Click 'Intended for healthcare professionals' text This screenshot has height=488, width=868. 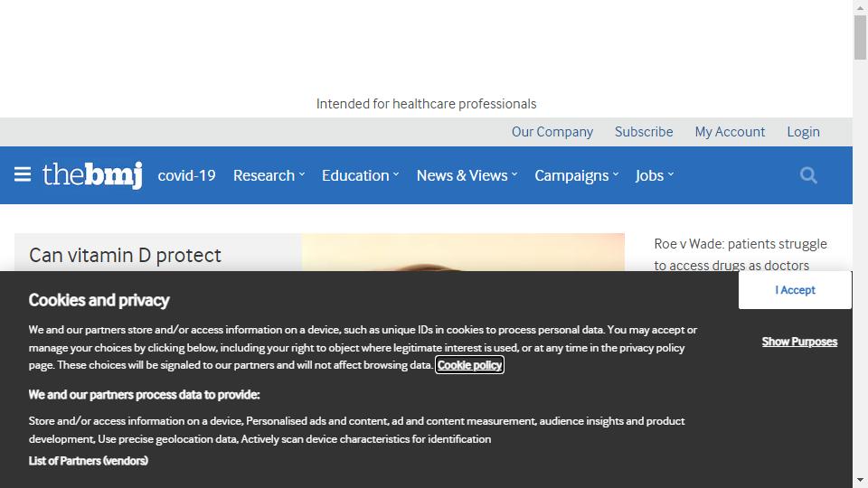426,104
